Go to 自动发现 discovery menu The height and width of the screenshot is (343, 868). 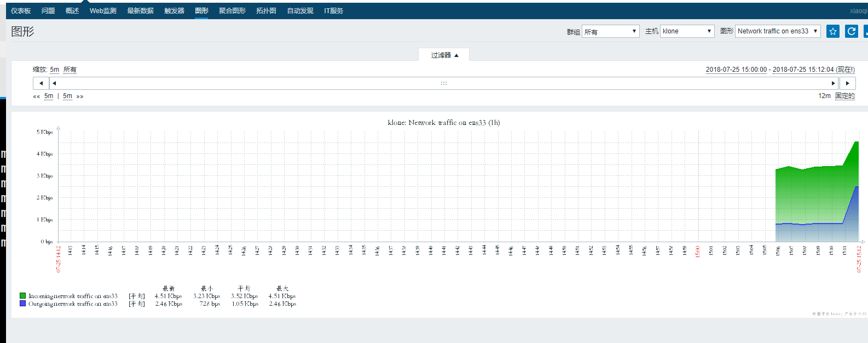click(300, 11)
